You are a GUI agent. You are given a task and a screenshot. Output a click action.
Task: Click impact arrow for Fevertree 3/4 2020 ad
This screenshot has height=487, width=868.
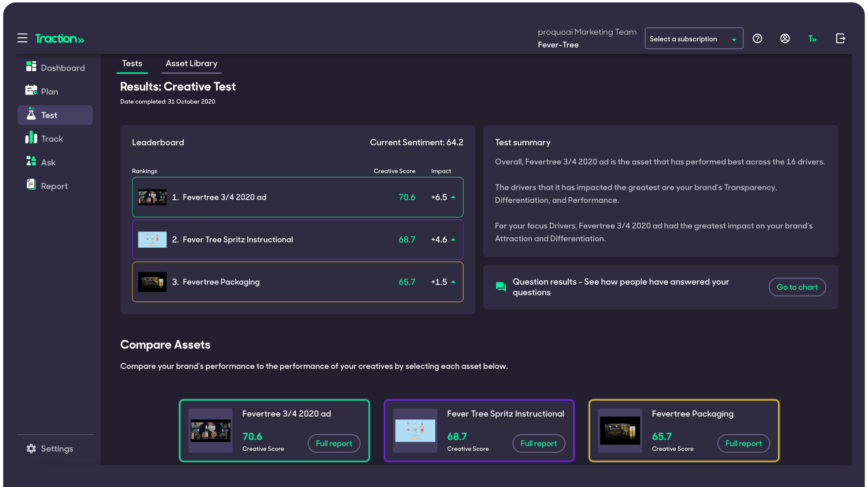pyautogui.click(x=453, y=197)
